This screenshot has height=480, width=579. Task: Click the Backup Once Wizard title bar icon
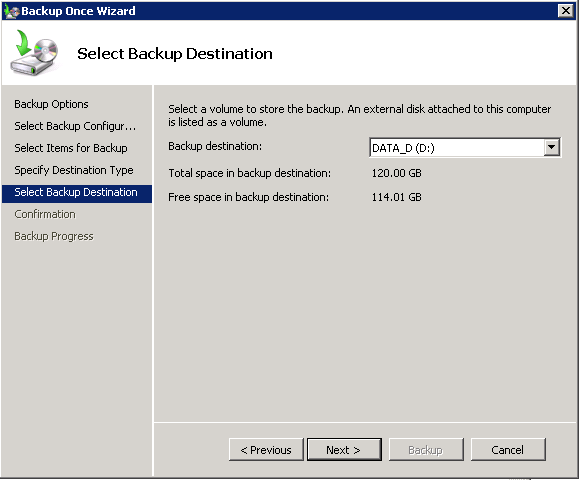tap(11, 11)
